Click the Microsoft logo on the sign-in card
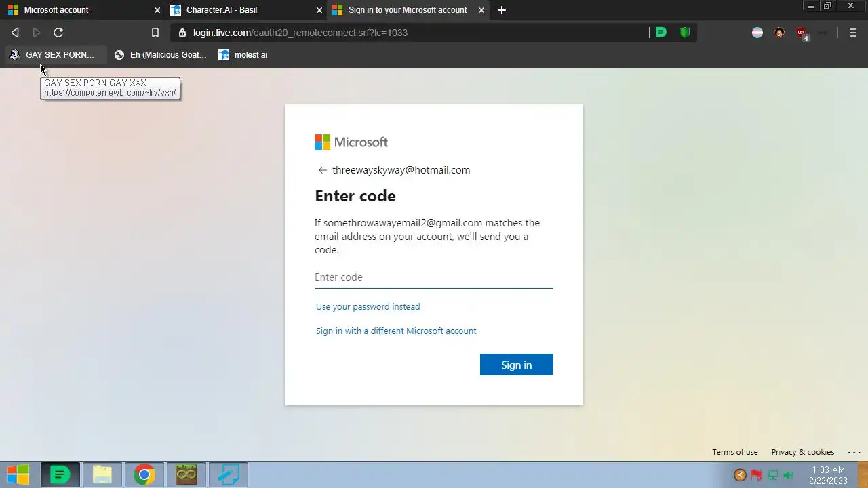This screenshot has width=868, height=488. coord(351,142)
